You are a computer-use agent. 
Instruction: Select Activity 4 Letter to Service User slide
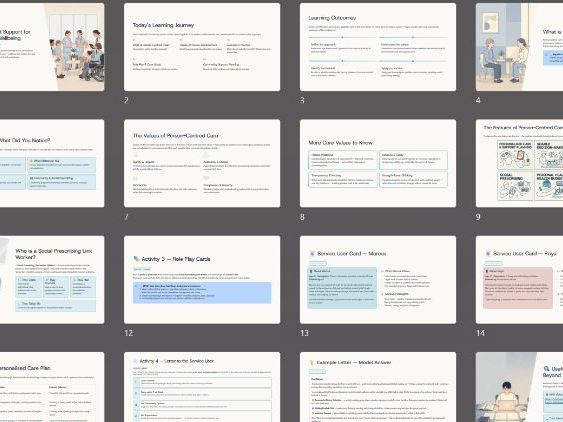(x=202, y=387)
